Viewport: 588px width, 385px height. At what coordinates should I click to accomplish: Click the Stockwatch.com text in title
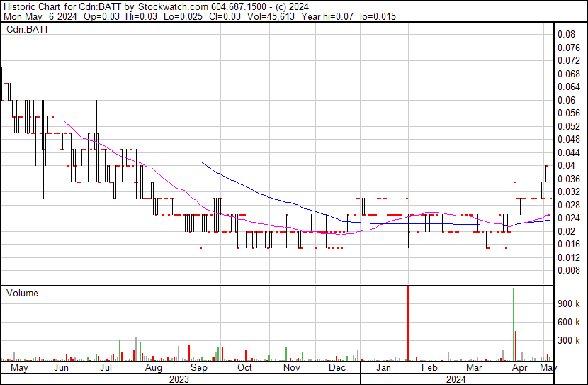pos(174,7)
